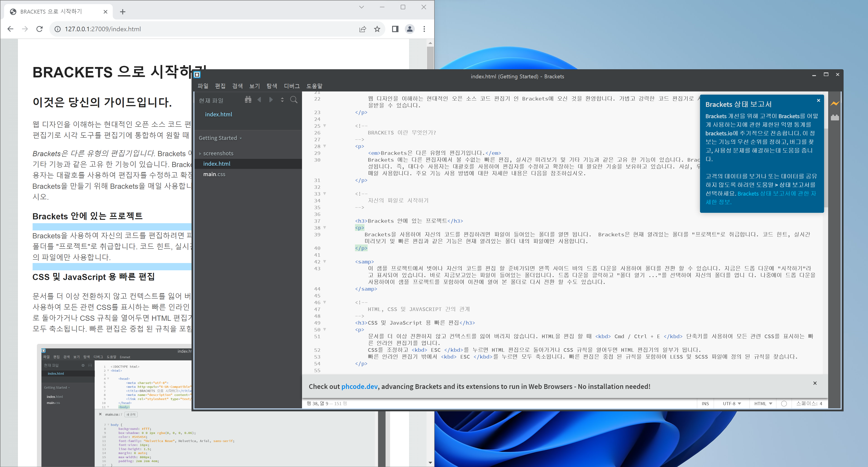The height and width of the screenshot is (467, 868).
Task: Click the linting status circle in status bar
Action: point(784,404)
